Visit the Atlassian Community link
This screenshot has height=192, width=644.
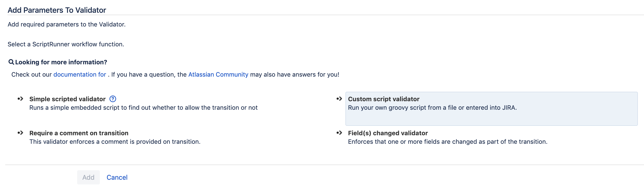pos(218,74)
